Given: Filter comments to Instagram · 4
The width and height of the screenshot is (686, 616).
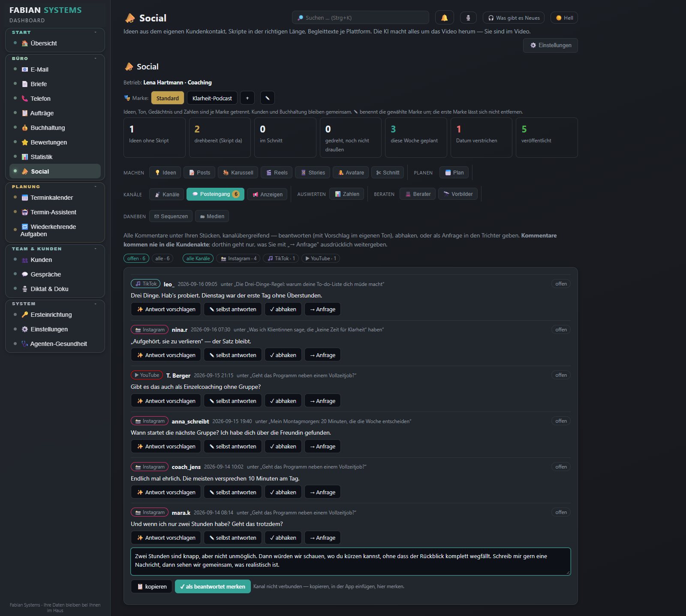Looking at the screenshot, I should (x=238, y=258).
